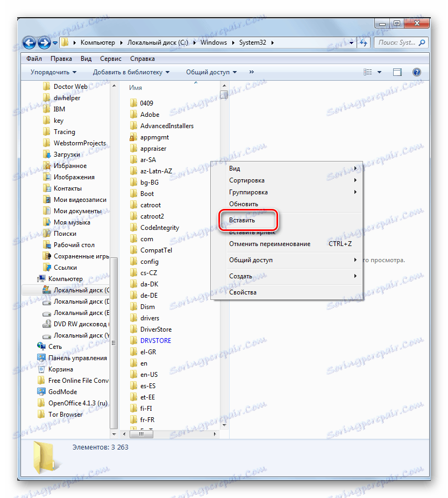Screen dimensions: 448x498
Task: Expand the Создать submenu
Action: tap(294, 276)
